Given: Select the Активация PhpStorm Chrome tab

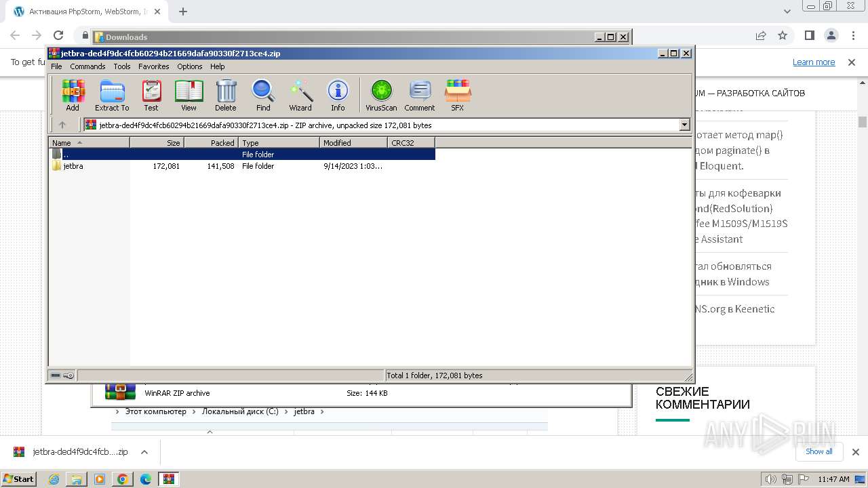Looking at the screenshot, I should [86, 12].
